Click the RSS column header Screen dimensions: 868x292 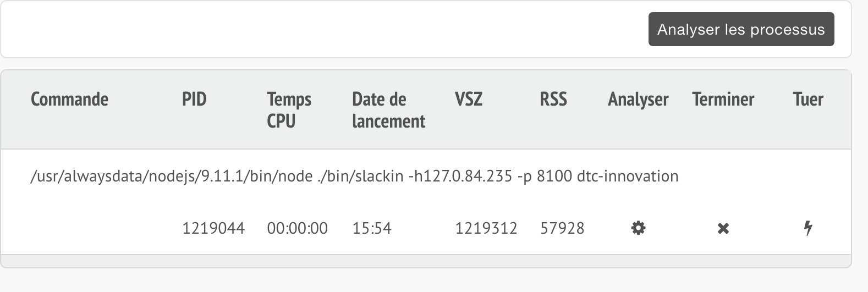(553, 100)
